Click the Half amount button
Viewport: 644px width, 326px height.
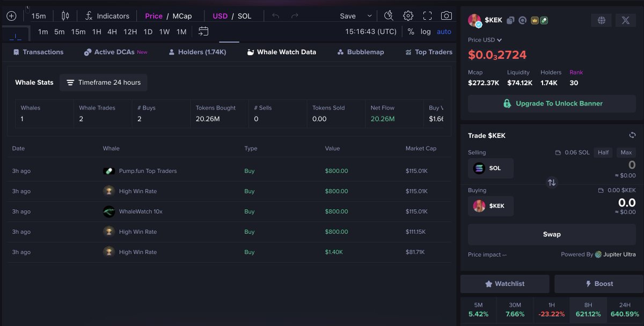(x=603, y=152)
